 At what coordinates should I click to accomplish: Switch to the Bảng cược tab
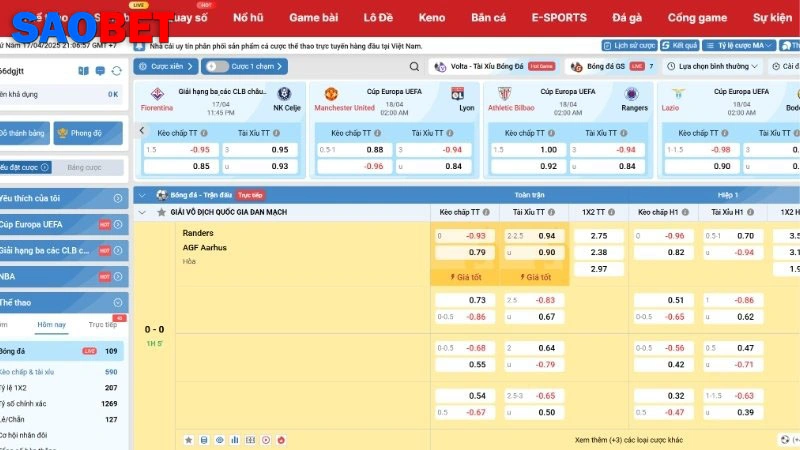(84, 167)
